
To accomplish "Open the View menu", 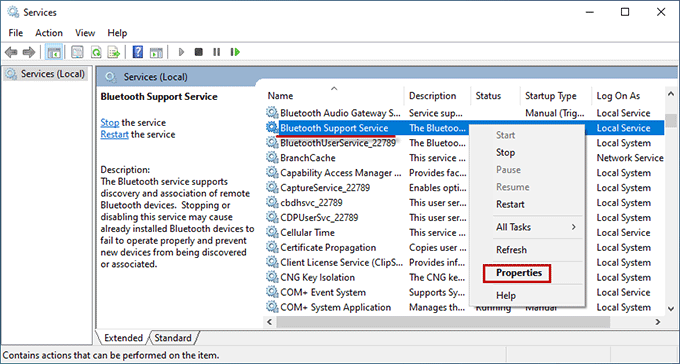I will pyautogui.click(x=85, y=33).
